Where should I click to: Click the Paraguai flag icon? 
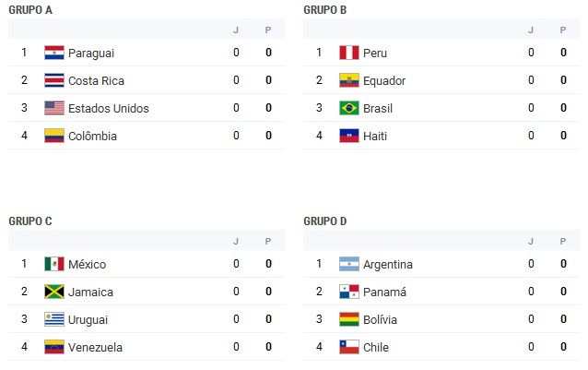coord(54,53)
